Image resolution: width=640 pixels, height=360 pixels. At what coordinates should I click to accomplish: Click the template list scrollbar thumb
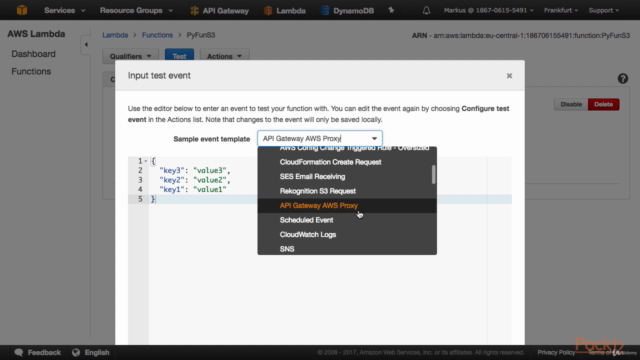tap(433, 174)
